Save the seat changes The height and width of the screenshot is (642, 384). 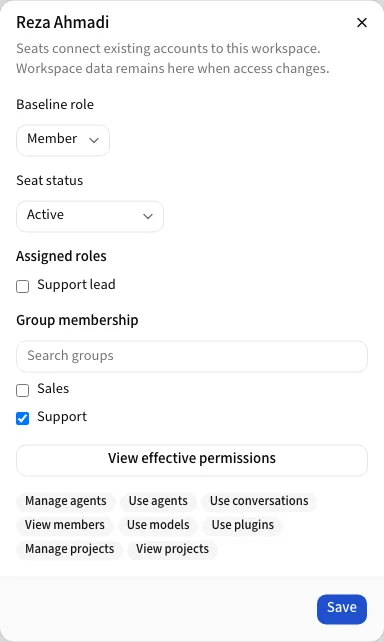pos(342,609)
